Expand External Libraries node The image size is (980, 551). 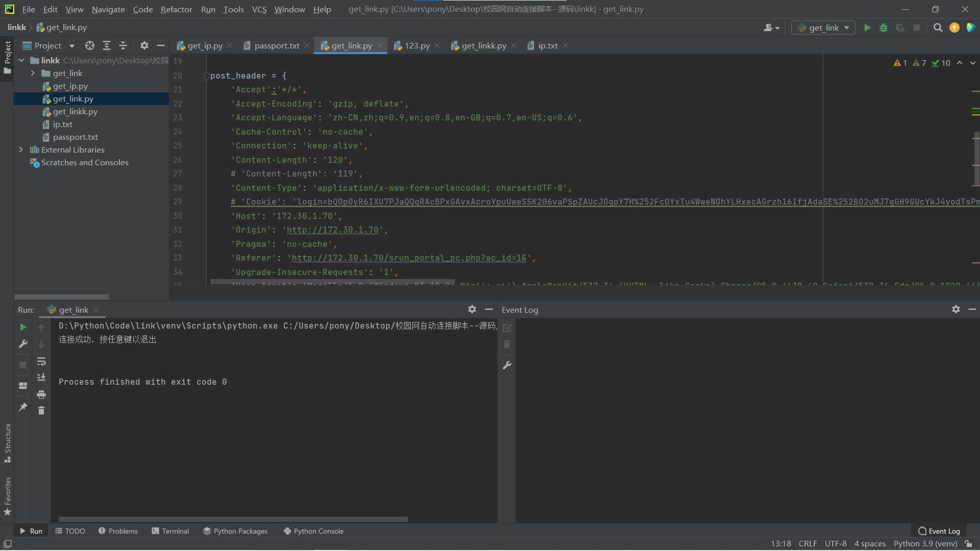(21, 149)
